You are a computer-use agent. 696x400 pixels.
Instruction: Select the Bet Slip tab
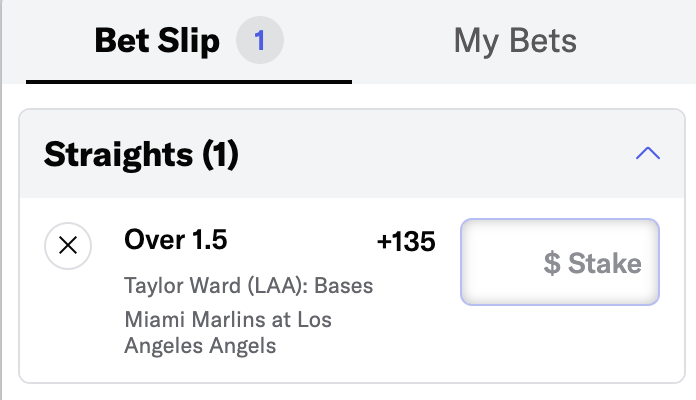click(157, 41)
